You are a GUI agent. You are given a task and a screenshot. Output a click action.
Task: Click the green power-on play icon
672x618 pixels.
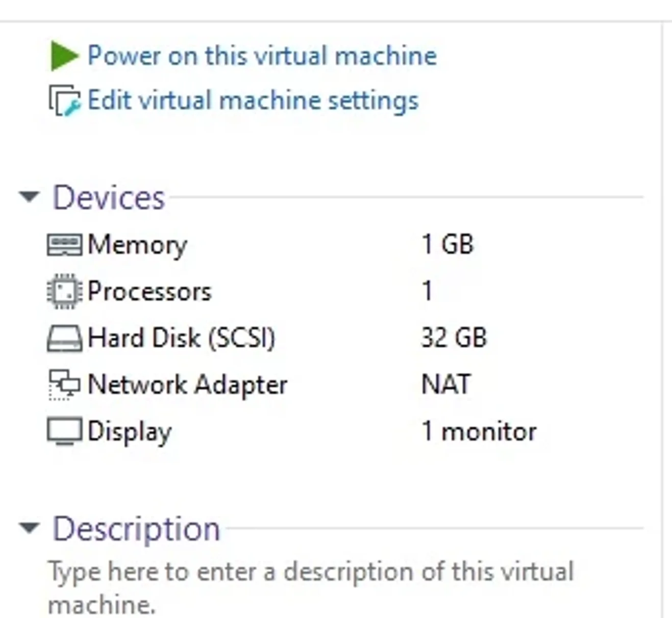64,56
